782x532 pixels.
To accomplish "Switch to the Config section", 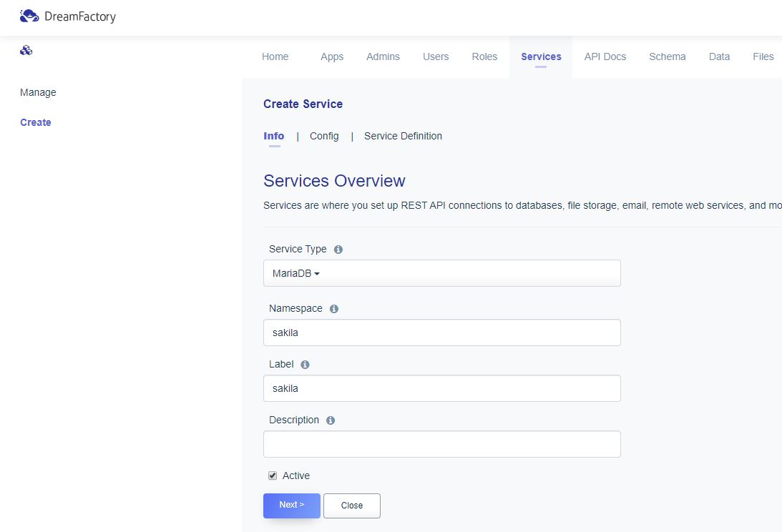I will tap(324, 136).
